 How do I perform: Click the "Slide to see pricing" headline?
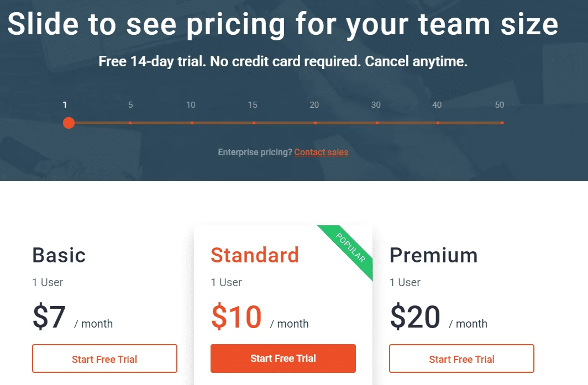coord(282,24)
